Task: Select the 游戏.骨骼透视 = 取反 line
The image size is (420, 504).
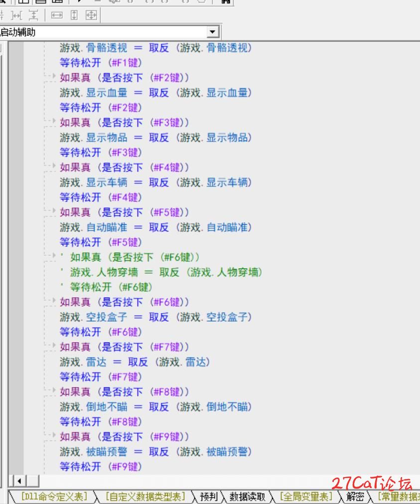Action: 155,48
